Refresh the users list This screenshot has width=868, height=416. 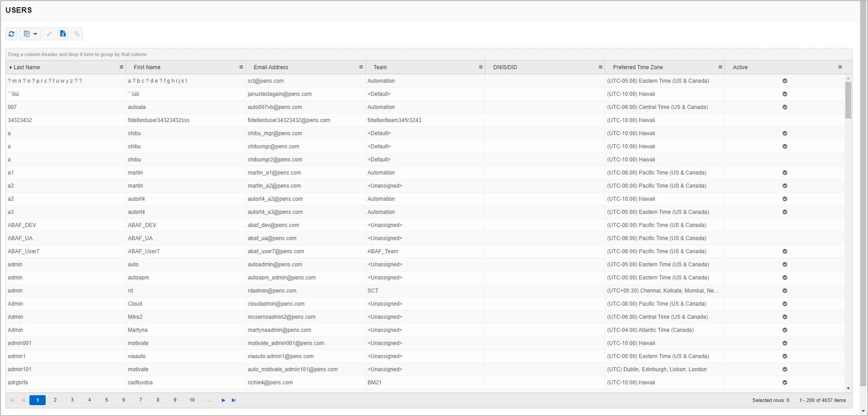11,34
